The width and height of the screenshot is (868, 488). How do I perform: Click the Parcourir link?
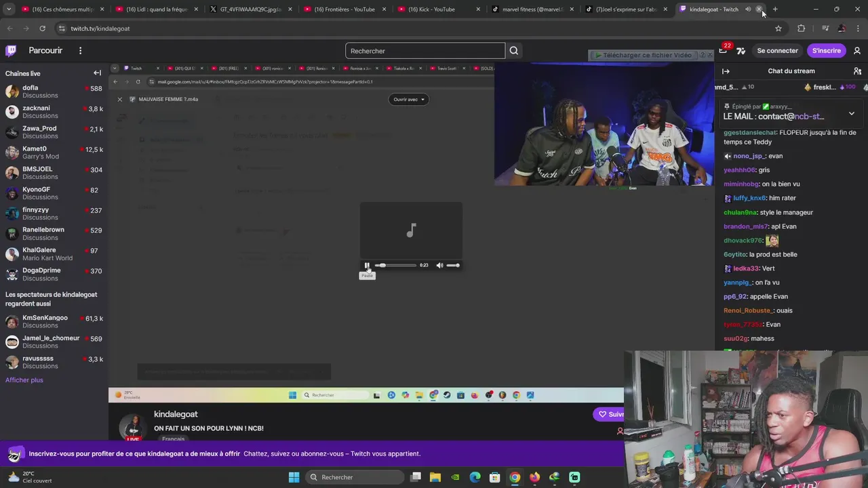pos(45,51)
